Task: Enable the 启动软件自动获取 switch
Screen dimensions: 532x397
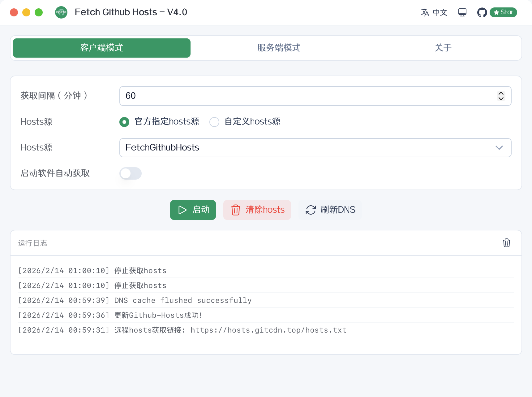Action: click(131, 173)
